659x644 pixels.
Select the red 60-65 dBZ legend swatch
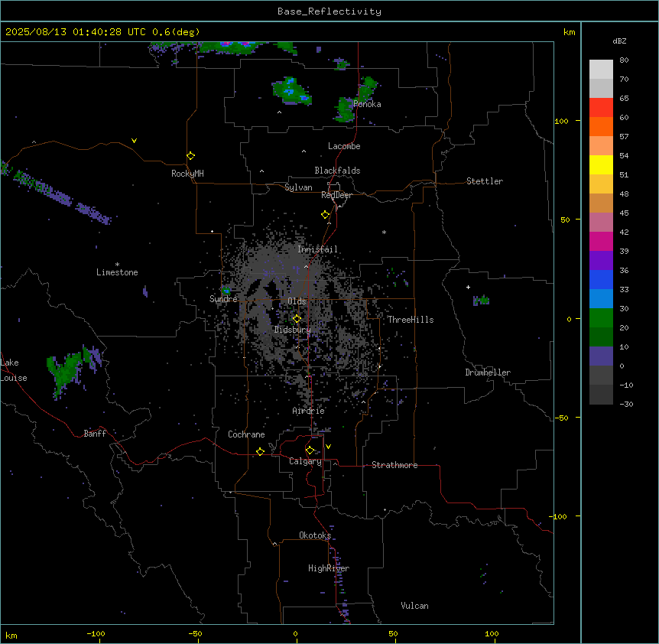(601, 108)
